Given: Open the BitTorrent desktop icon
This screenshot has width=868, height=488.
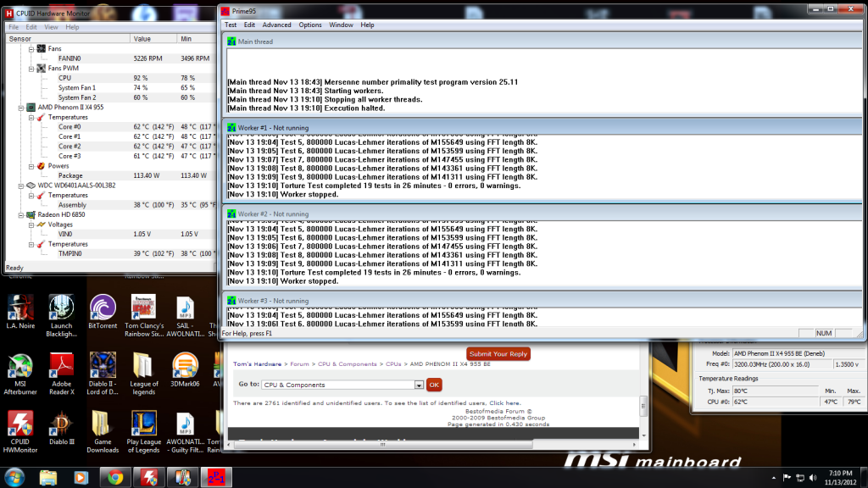Looking at the screenshot, I should click(103, 312).
